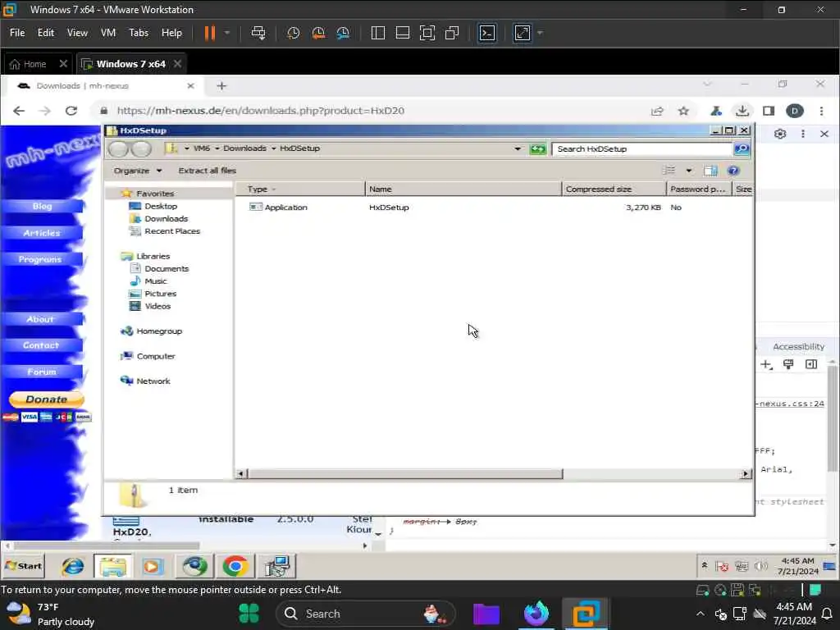840x630 pixels.
Task: Open the VM menu
Action: tap(108, 33)
